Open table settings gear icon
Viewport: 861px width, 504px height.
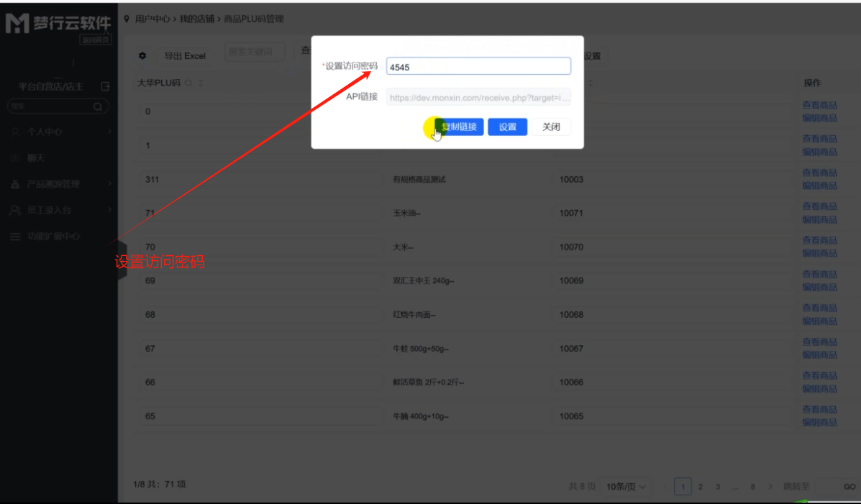[x=142, y=55]
